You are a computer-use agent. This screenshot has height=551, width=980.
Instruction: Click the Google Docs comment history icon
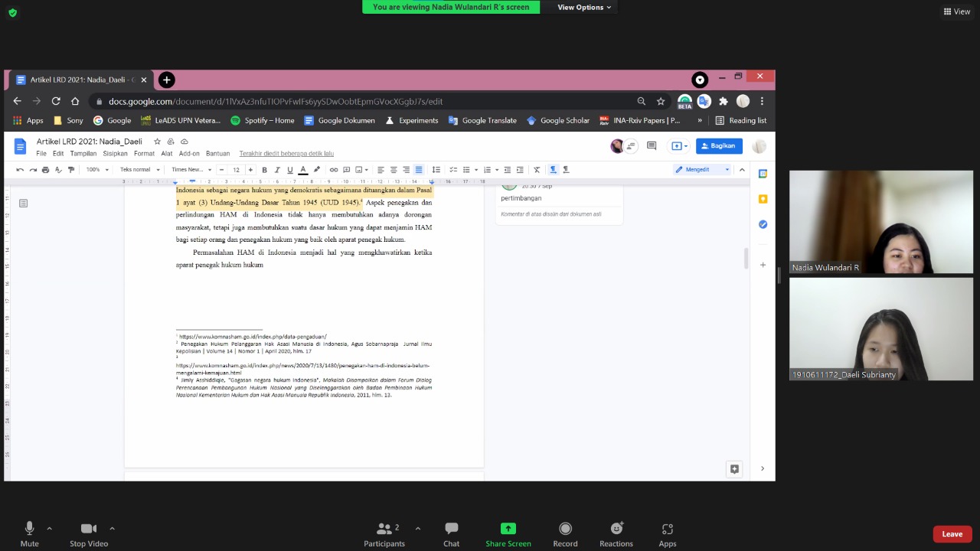[x=652, y=146]
